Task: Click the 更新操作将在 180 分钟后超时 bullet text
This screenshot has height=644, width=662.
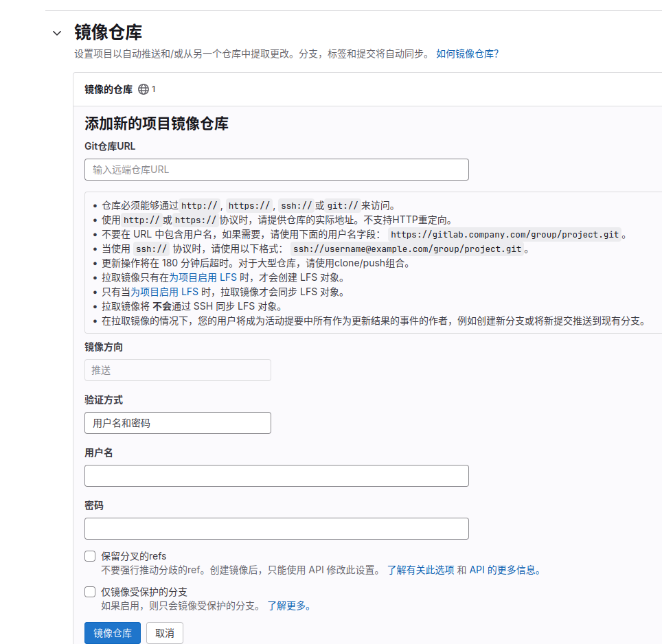Action: point(255,264)
